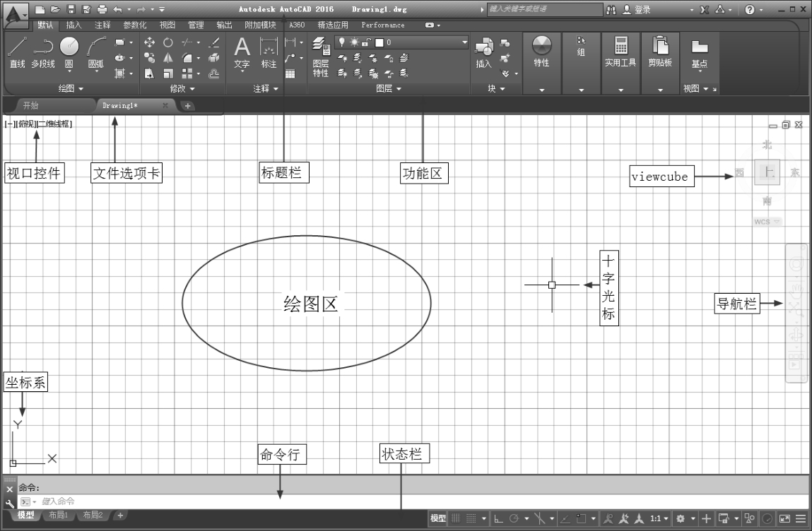Screen dimensions: 812x531
Task: Switch to the 布局1 layout tab
Action: 57,515
